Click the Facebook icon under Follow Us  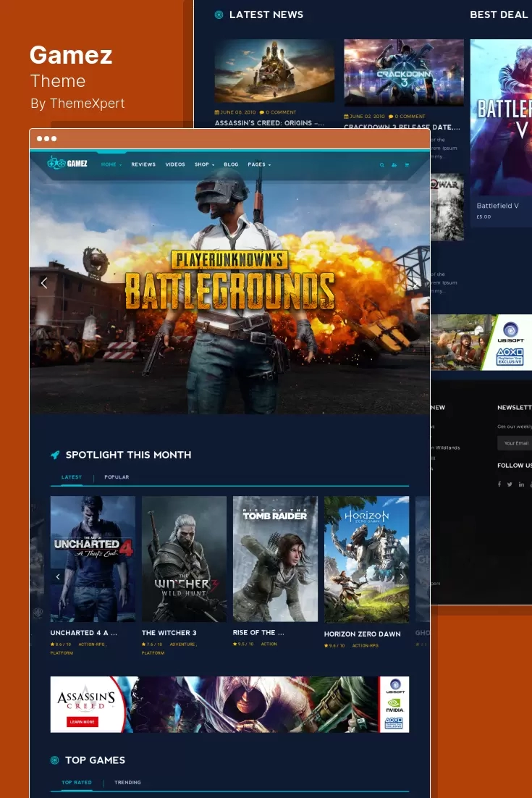click(x=499, y=484)
